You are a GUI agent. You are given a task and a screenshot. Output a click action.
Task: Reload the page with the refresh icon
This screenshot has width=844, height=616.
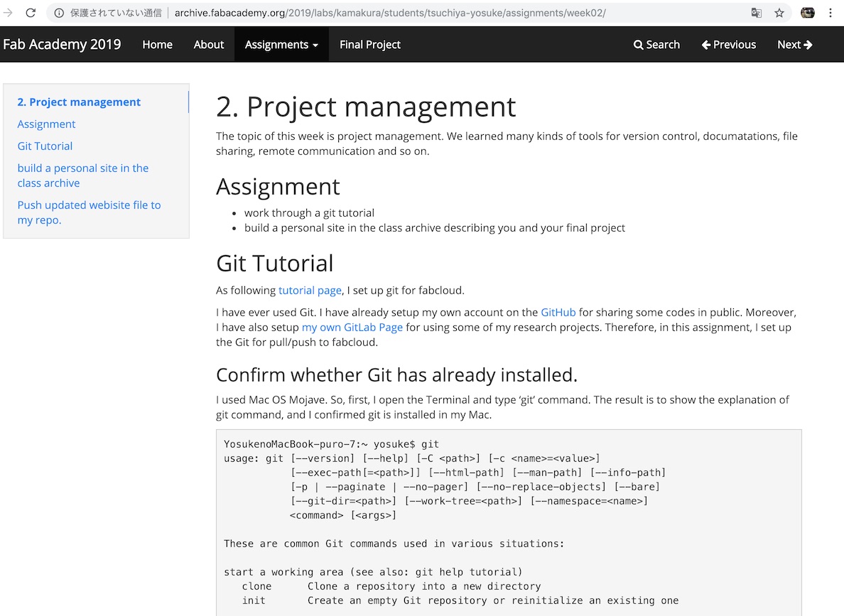tap(31, 13)
